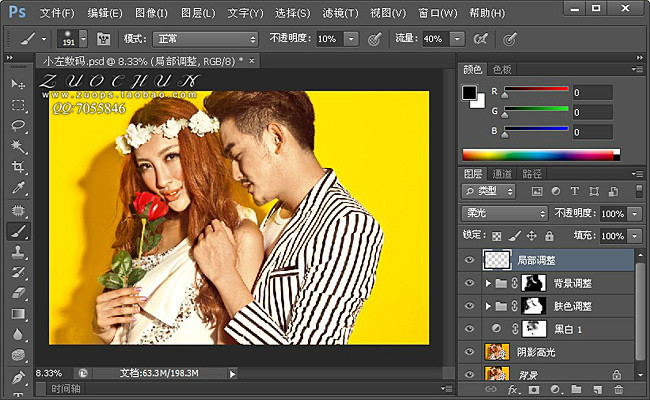Select the Magic Wand tool

[x=18, y=146]
